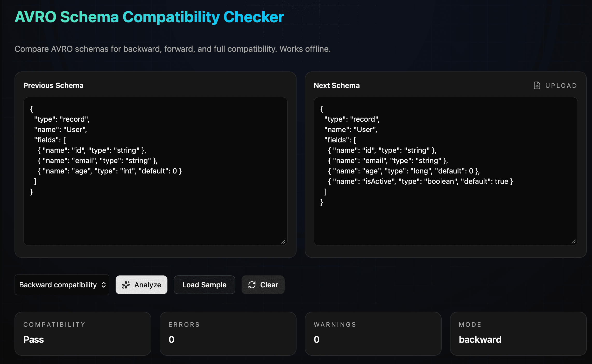Click the resize grip of the Previous Schema editor

coord(284,241)
